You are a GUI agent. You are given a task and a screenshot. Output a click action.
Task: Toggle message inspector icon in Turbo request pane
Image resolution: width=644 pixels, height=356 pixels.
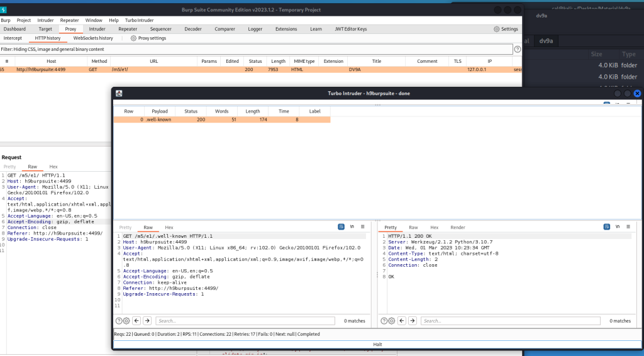341,226
